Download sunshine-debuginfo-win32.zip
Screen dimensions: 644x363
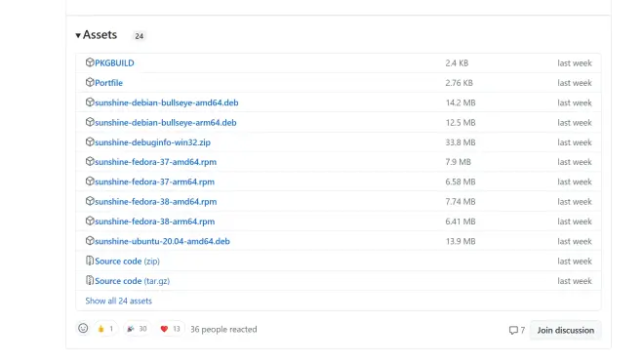pos(152,142)
